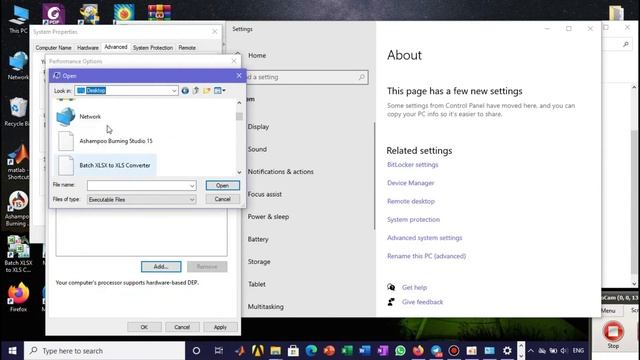Open matlab Shortcut desktop icon

(x=18, y=162)
